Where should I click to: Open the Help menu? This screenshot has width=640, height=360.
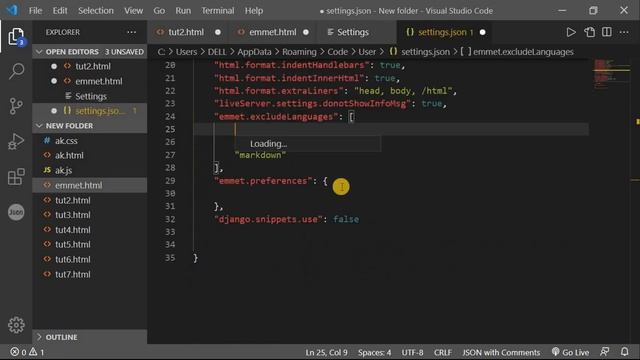(x=253, y=11)
